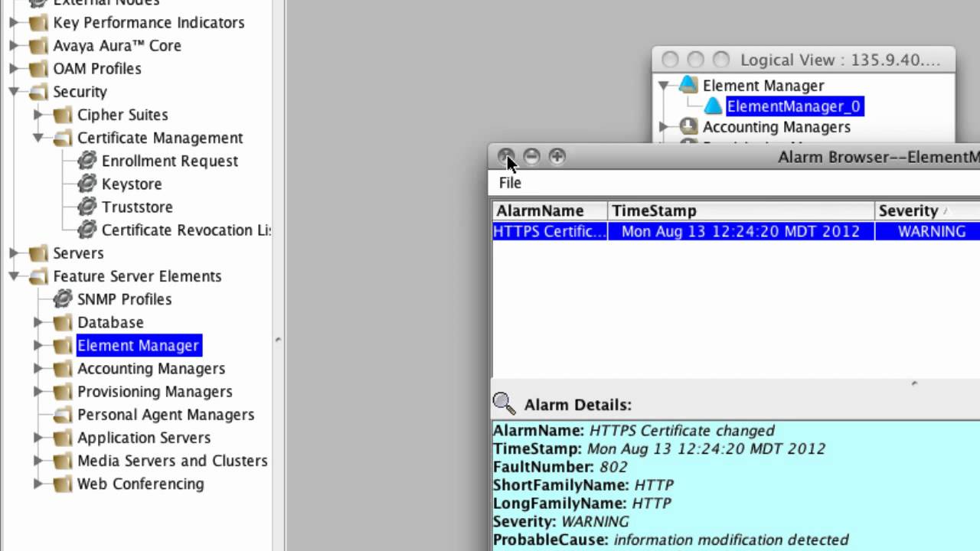Click the WARNING severity cell
Screen dimensions: 980x551
927,231
